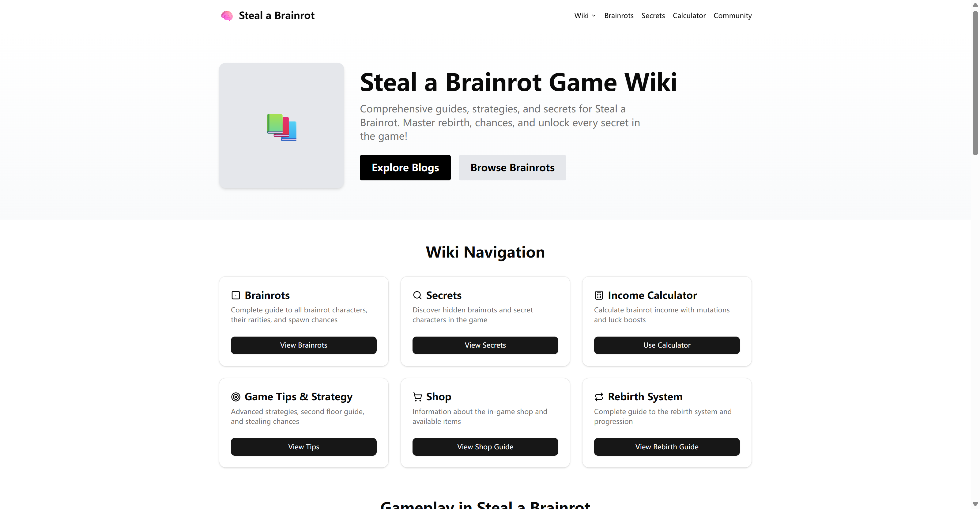Click the Game Tips target icon
The width and height of the screenshot is (980, 509).
(x=236, y=397)
